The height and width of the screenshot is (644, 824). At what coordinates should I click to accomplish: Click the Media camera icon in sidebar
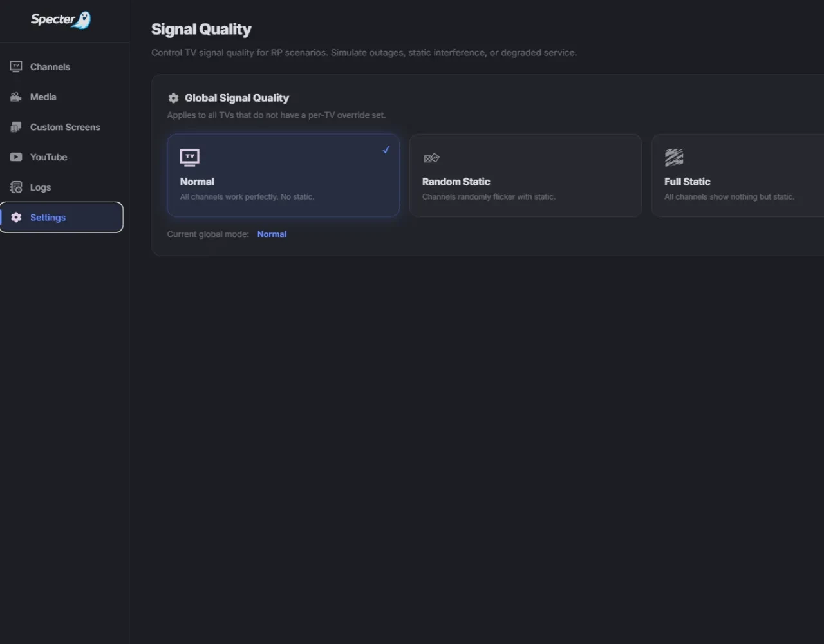(x=16, y=97)
